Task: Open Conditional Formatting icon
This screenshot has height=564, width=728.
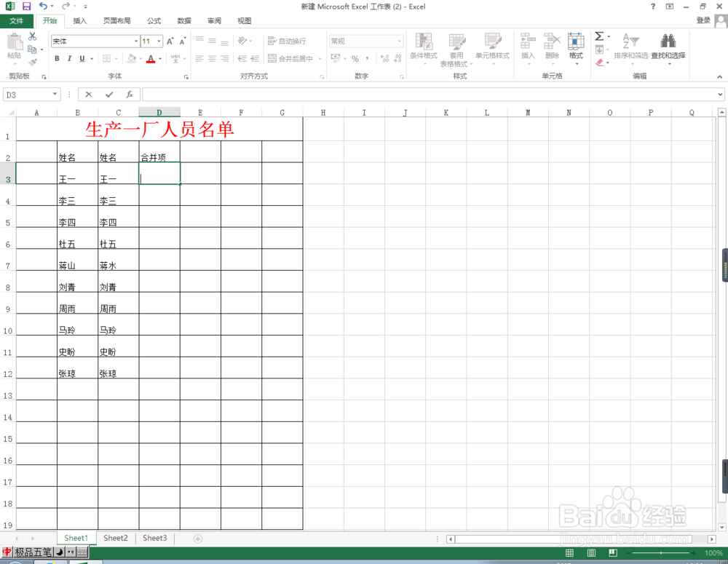Action: [424, 41]
